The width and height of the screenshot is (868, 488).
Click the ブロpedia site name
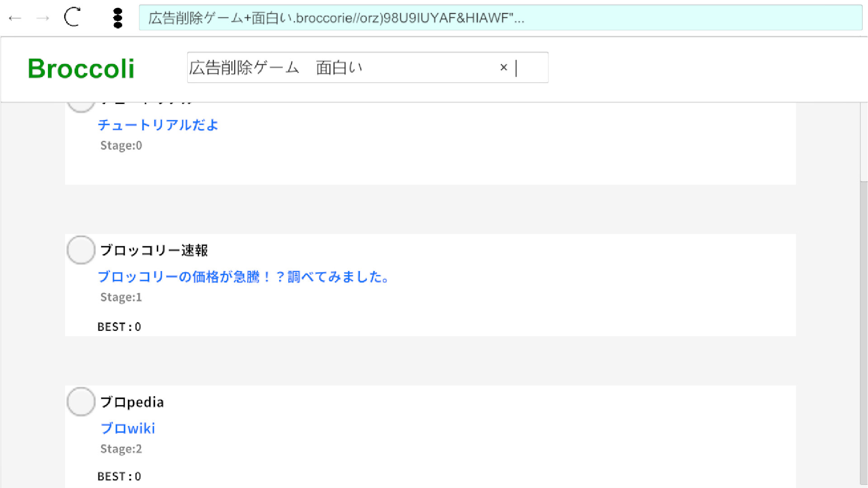[132, 402]
